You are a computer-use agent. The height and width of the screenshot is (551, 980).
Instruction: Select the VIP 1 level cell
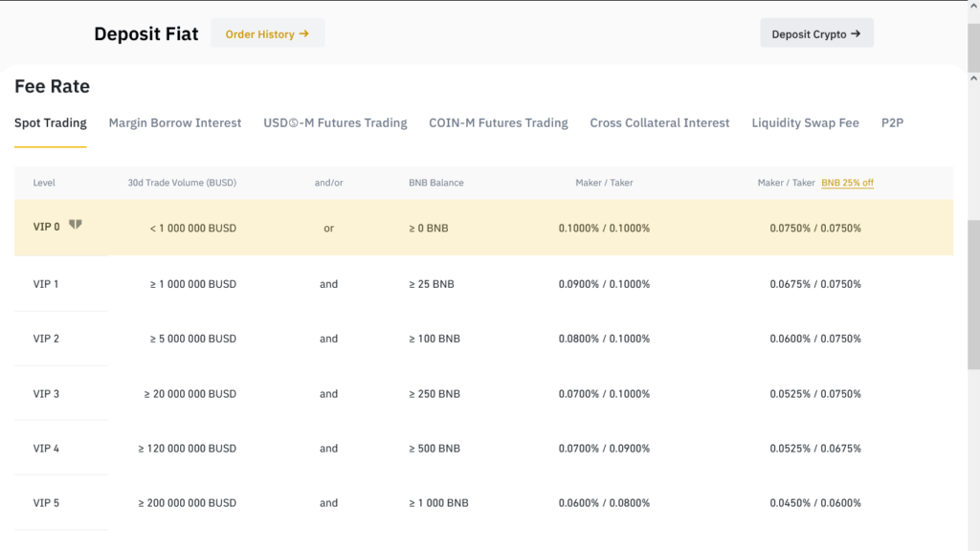(x=46, y=284)
